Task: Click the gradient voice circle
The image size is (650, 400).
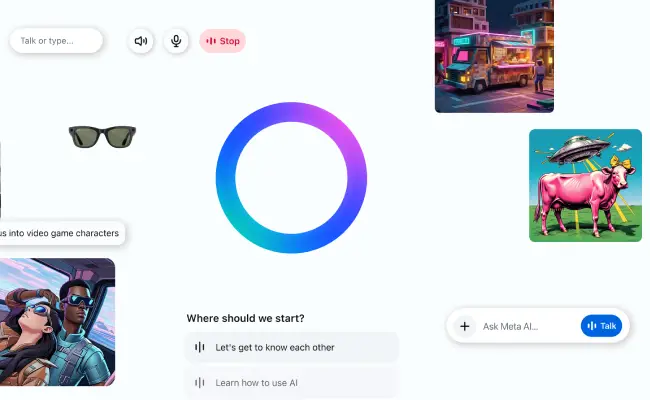Action: coord(291,177)
